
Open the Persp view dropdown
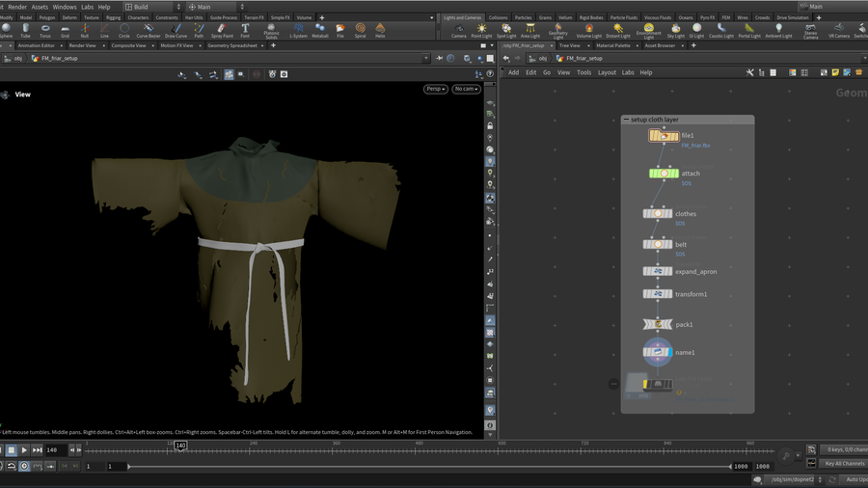[x=436, y=89]
